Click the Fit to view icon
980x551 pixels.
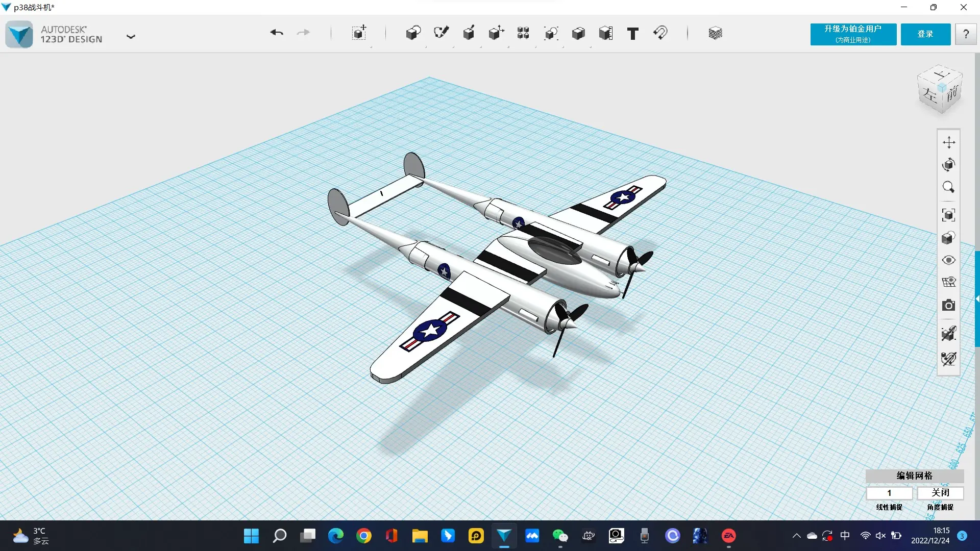[949, 215]
